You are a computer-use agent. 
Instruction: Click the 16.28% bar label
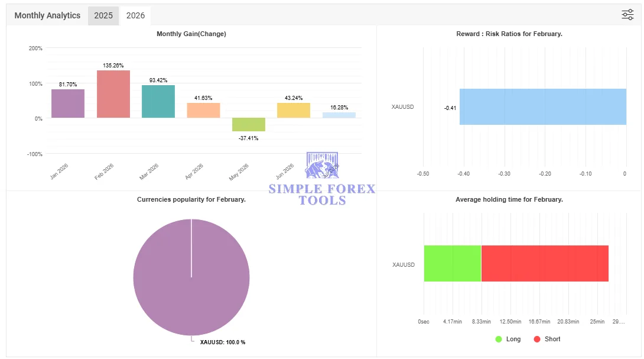tap(339, 107)
